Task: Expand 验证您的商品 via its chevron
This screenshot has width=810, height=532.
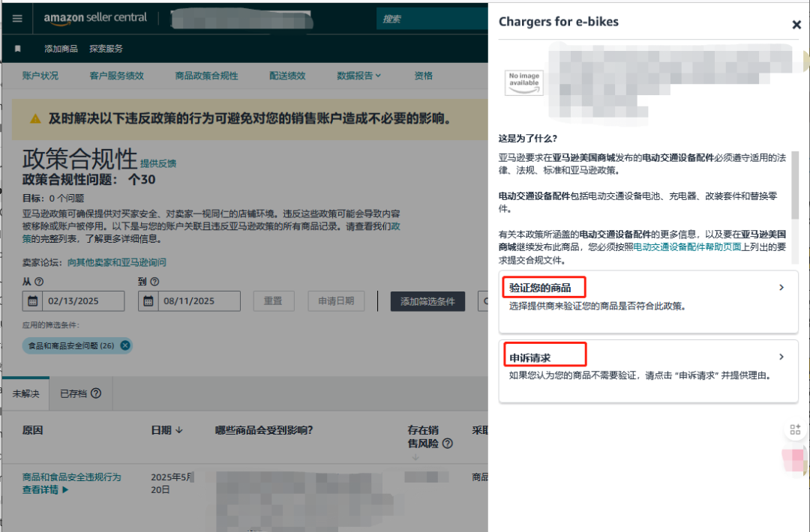Action: pyautogui.click(x=781, y=288)
